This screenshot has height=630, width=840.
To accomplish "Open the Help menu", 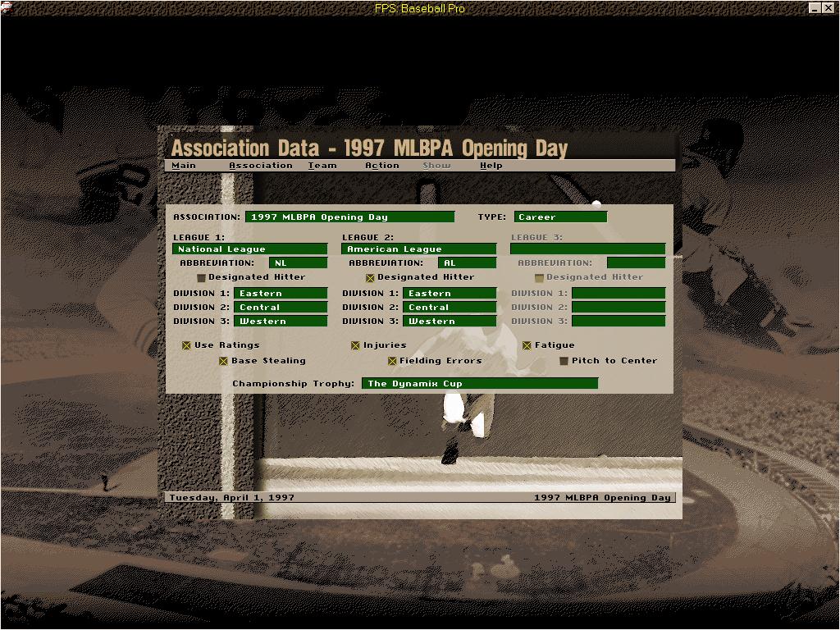I will pos(491,166).
